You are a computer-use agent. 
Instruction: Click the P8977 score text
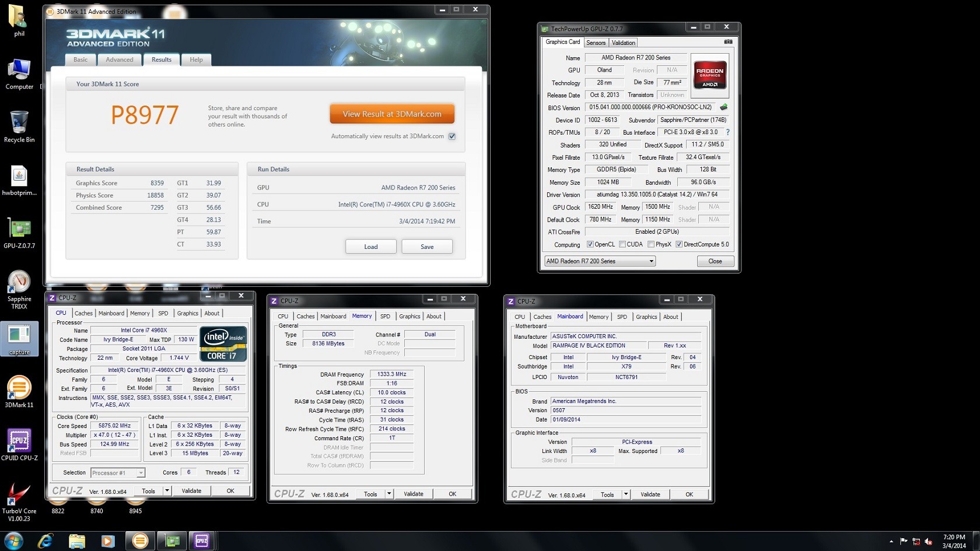coord(145,115)
